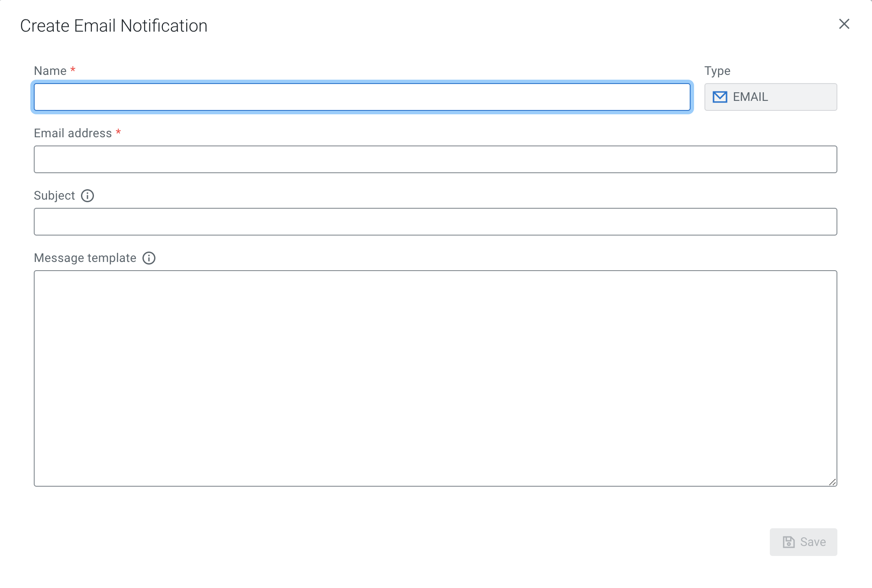The image size is (872, 588).
Task: Show info tooltip next to Subject
Action: pos(87,196)
